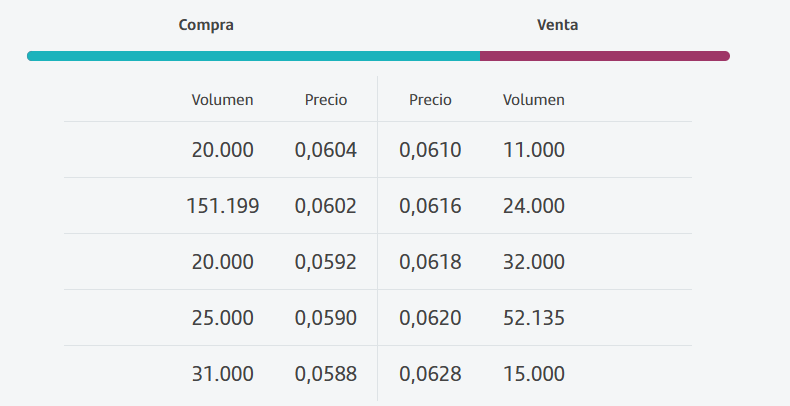The width and height of the screenshot is (790, 406).
Task: Click the Venta heading label
Action: tap(557, 25)
